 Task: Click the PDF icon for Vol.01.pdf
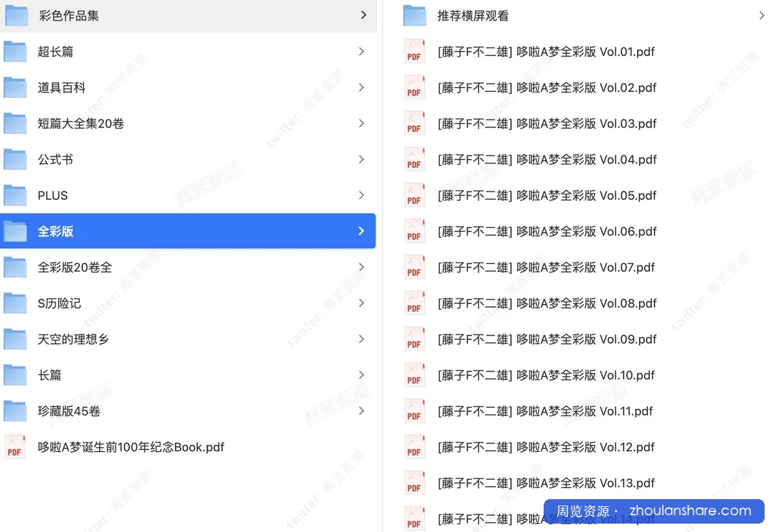tap(414, 52)
